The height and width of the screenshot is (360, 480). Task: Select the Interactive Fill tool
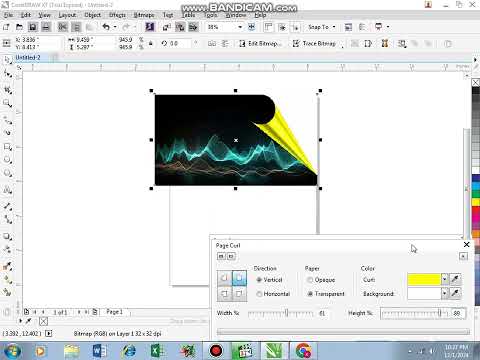(x=7, y=279)
